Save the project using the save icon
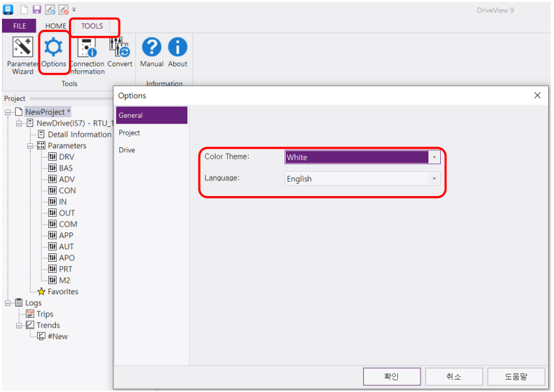 37,9
